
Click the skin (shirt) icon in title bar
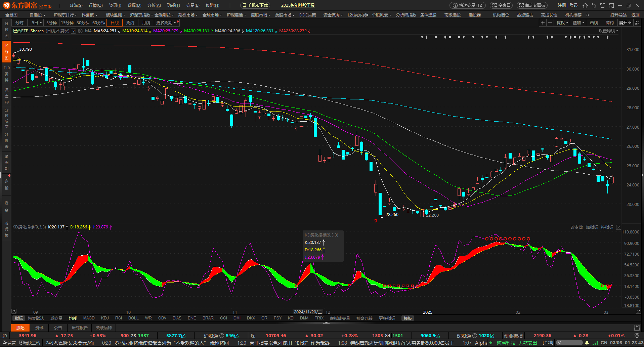(603, 5)
